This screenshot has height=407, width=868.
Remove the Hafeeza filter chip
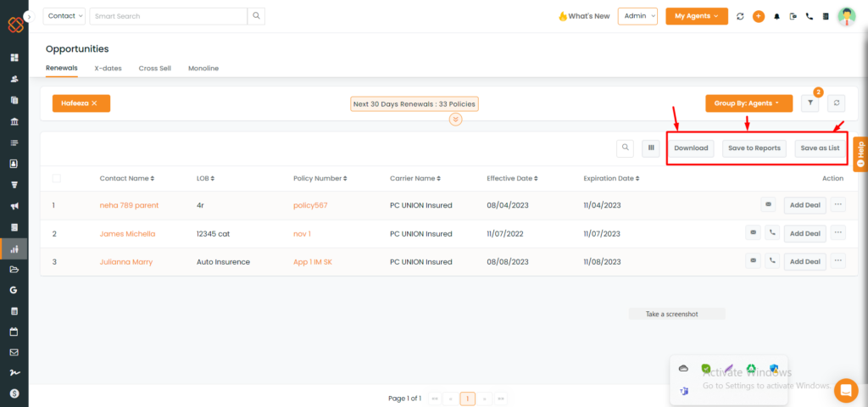pos(94,103)
